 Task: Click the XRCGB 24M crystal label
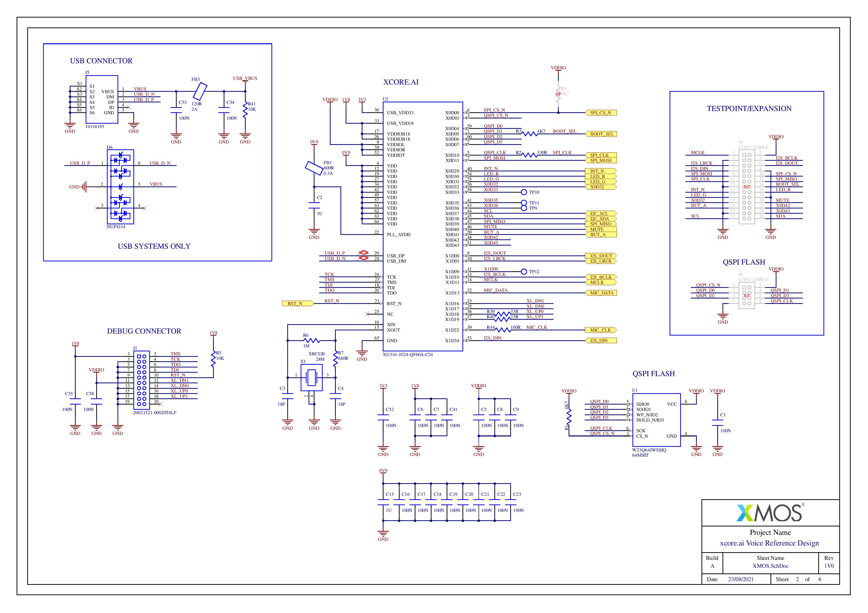(317, 357)
